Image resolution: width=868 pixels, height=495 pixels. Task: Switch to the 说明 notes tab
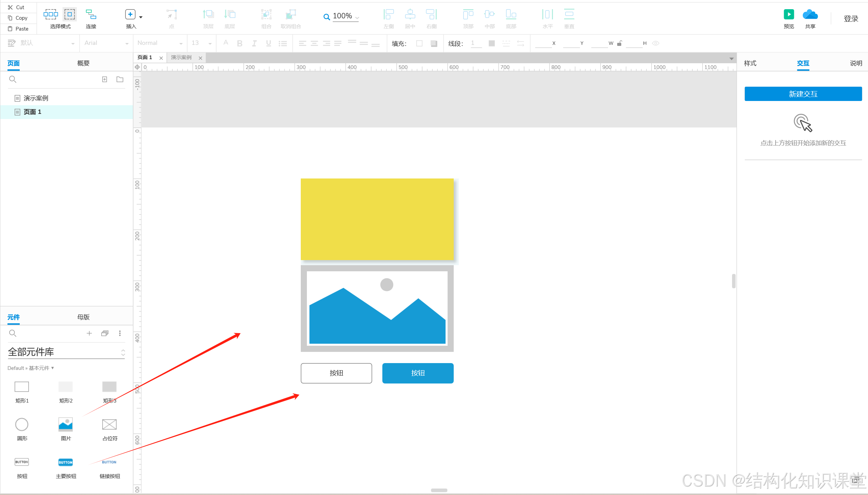856,63
